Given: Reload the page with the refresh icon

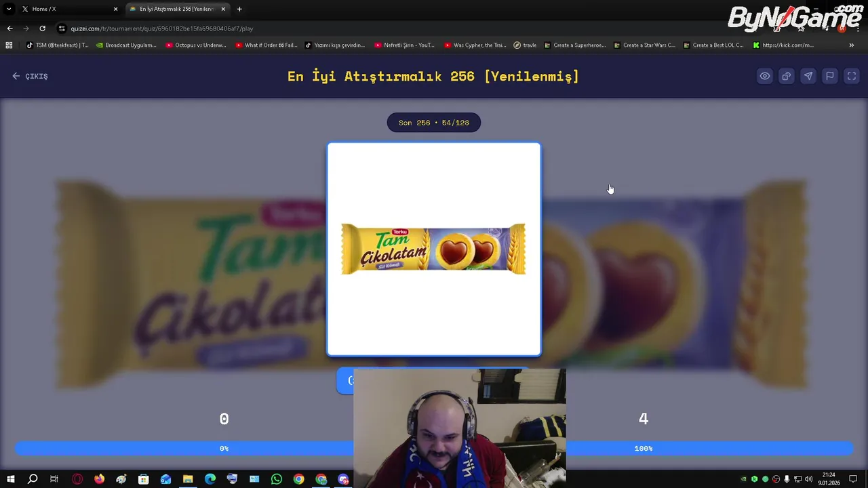Looking at the screenshot, I should [42, 28].
